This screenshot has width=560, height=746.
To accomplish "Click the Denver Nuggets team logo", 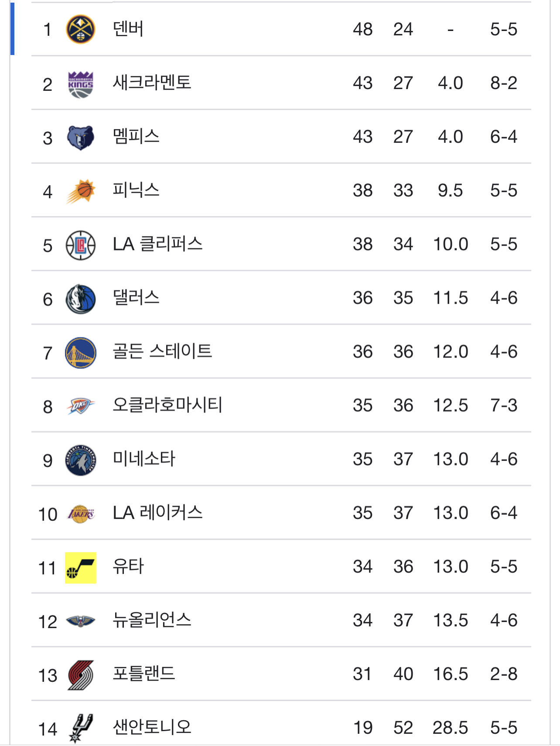I will coord(80,30).
